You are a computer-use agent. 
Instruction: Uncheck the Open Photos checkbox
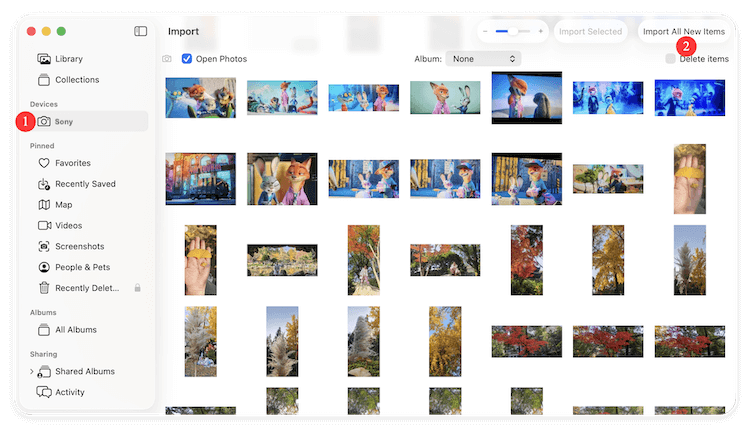[187, 59]
